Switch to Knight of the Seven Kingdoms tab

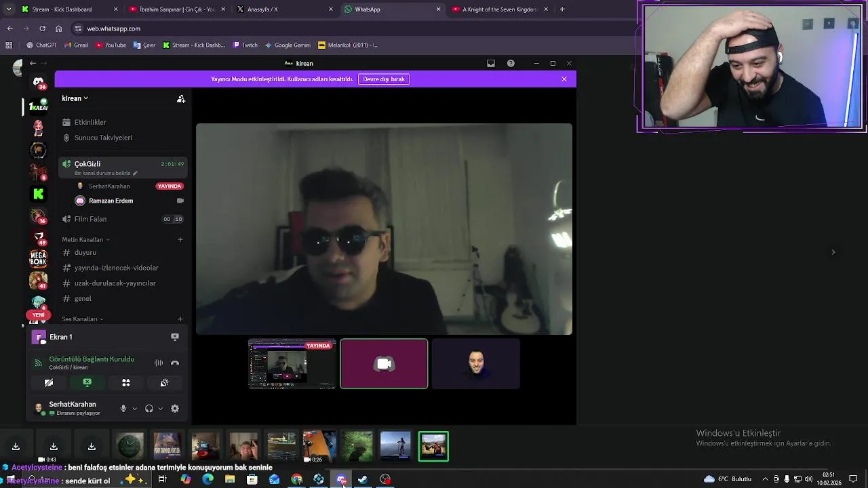pyautogui.click(x=500, y=9)
